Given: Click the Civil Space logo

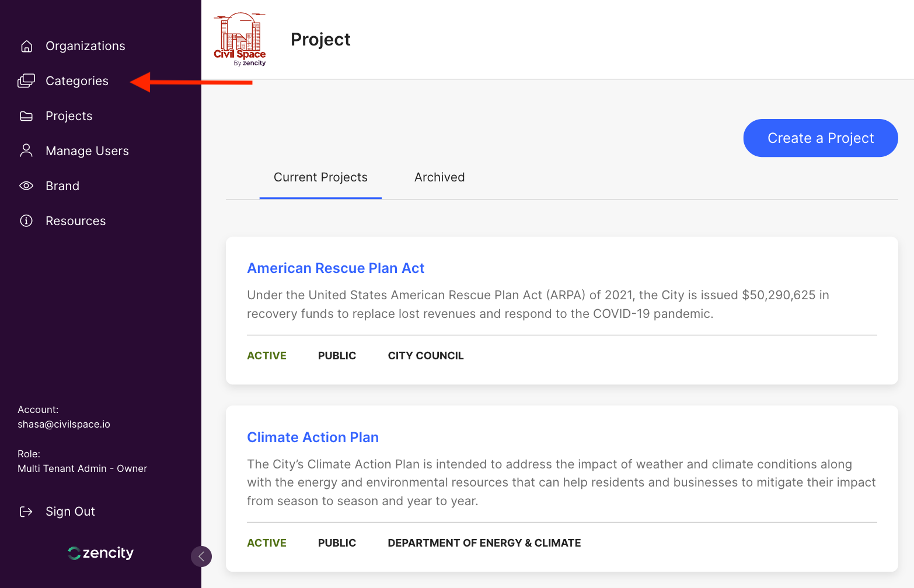Looking at the screenshot, I should click(240, 40).
